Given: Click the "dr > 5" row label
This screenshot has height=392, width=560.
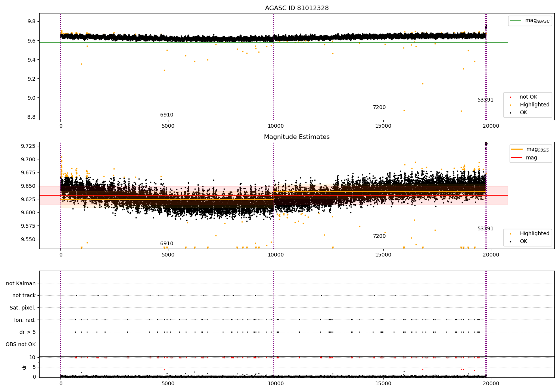Looking at the screenshot, I should (x=28, y=332).
